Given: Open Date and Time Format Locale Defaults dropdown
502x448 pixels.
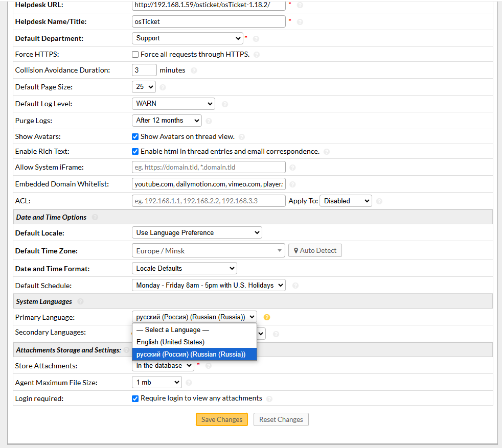Looking at the screenshot, I should [185, 269].
